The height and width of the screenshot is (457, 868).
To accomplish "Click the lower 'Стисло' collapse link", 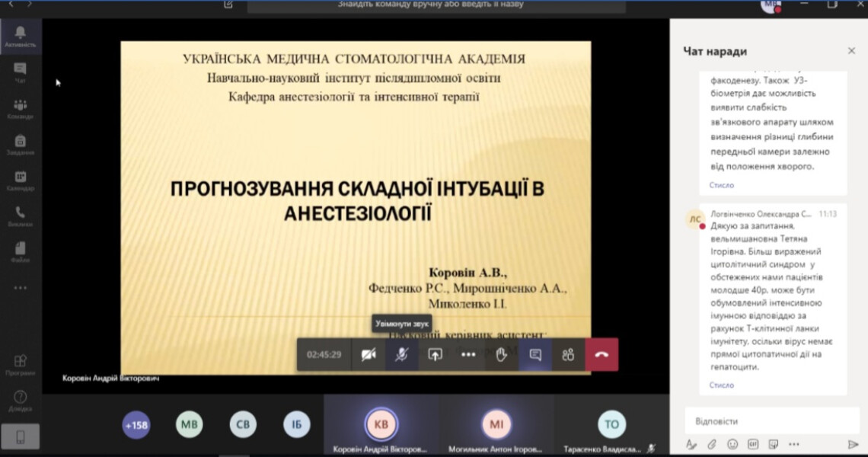I will coord(721,385).
